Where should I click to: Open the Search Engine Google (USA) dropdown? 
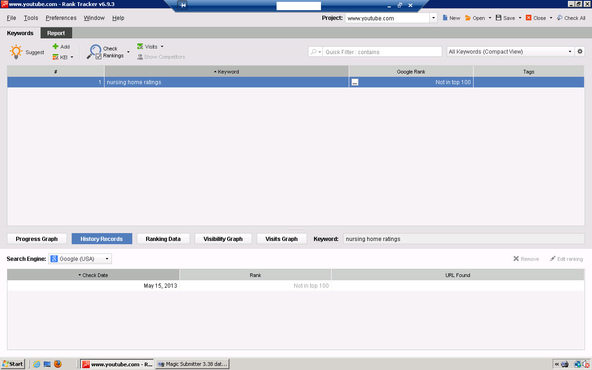(x=80, y=259)
